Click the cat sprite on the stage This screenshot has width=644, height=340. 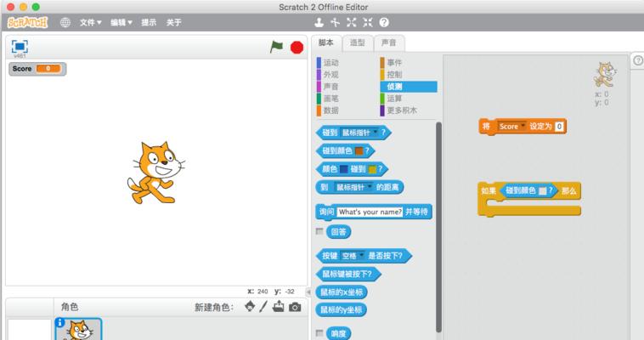[x=155, y=173]
